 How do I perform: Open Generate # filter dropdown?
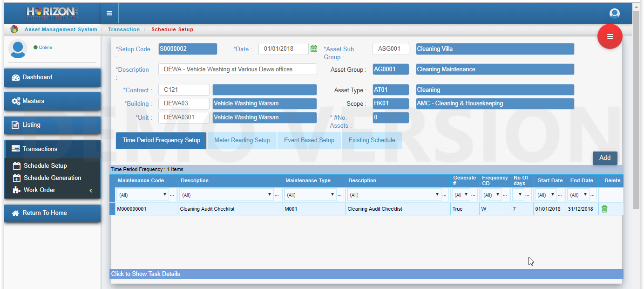pyautogui.click(x=466, y=195)
